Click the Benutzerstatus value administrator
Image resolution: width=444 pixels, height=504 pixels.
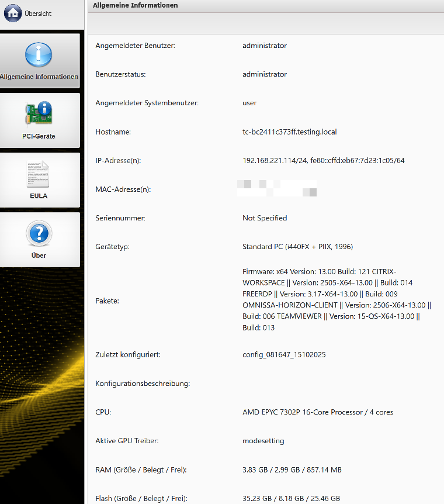tap(265, 74)
